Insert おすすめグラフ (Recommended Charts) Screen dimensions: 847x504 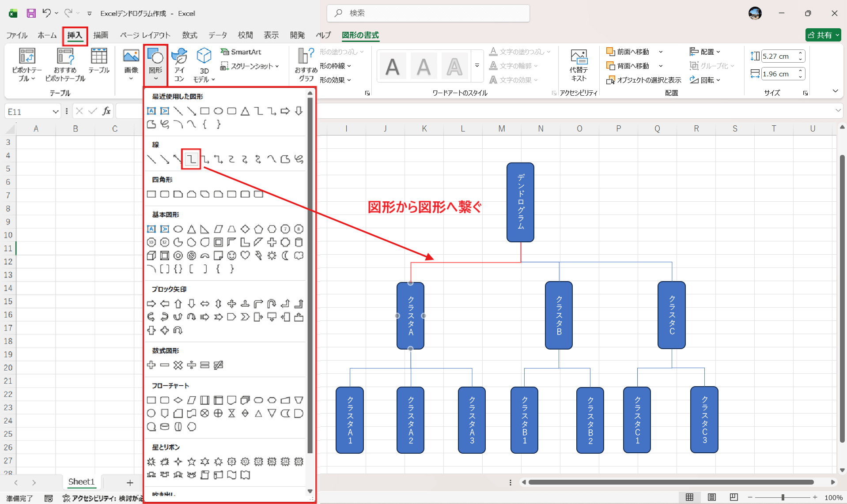pyautogui.click(x=304, y=65)
